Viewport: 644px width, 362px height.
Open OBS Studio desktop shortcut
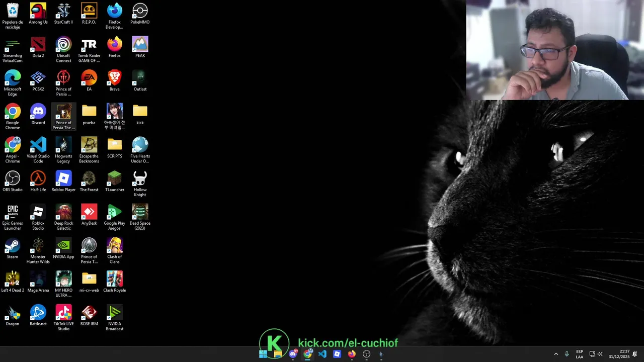[x=13, y=182]
